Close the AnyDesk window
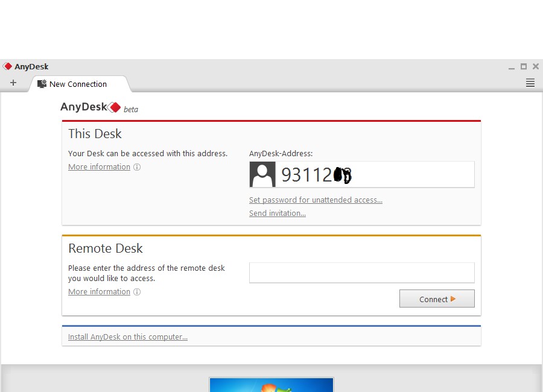 point(535,66)
